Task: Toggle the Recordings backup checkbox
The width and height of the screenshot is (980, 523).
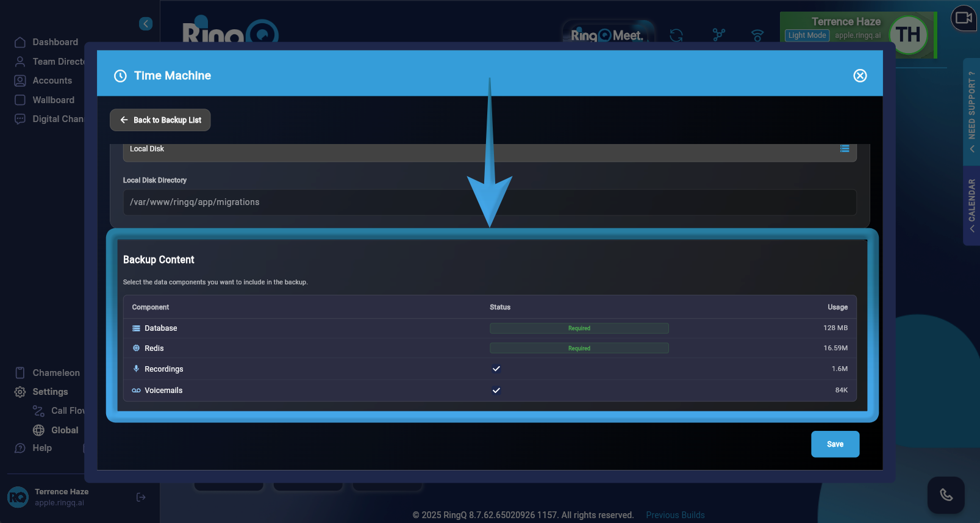Action: (x=496, y=369)
